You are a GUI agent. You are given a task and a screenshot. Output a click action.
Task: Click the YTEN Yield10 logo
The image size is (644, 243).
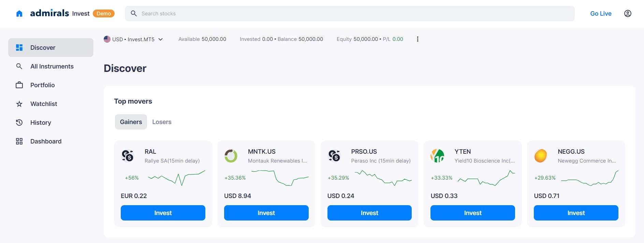point(437,156)
